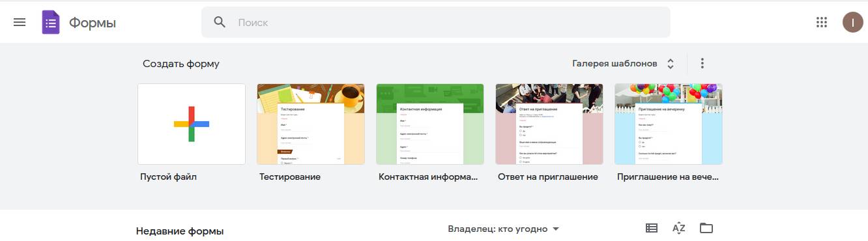Open the Приглашение на вечеринку template

669,124
